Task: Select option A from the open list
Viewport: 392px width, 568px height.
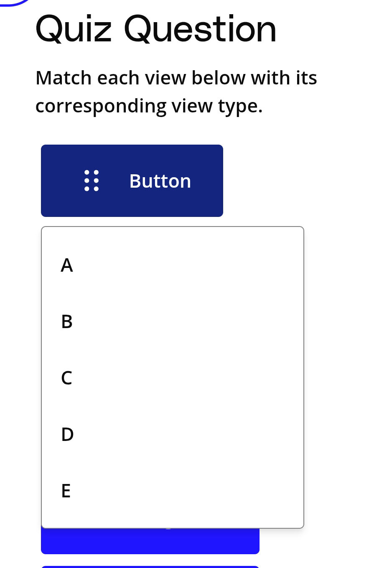Action: point(67,265)
